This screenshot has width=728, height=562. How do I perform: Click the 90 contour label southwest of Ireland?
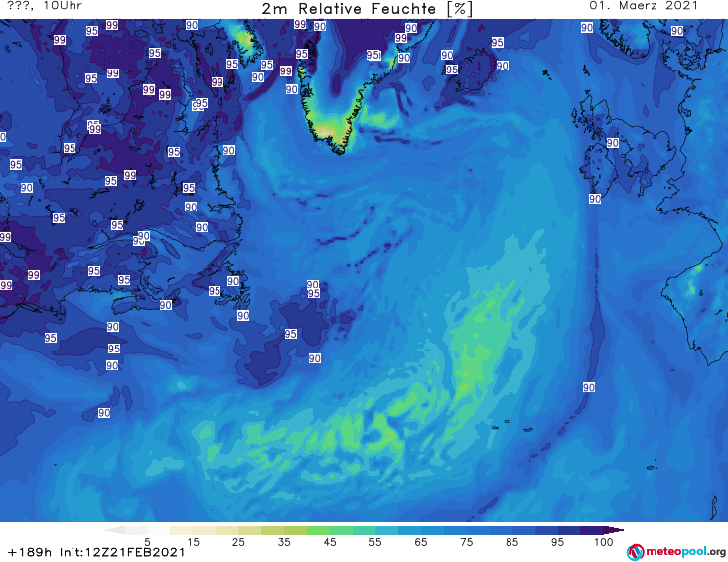595,199
